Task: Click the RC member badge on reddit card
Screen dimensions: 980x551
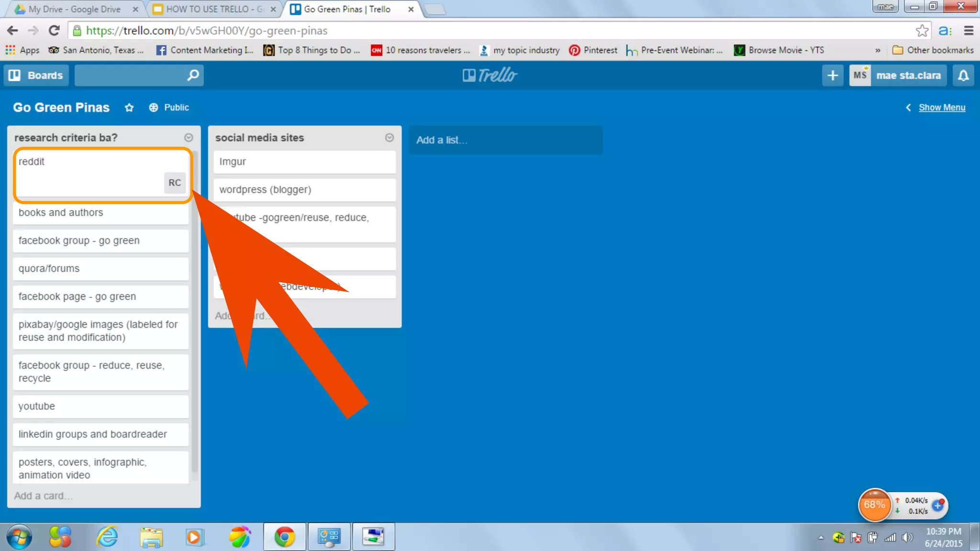Action: click(x=175, y=183)
